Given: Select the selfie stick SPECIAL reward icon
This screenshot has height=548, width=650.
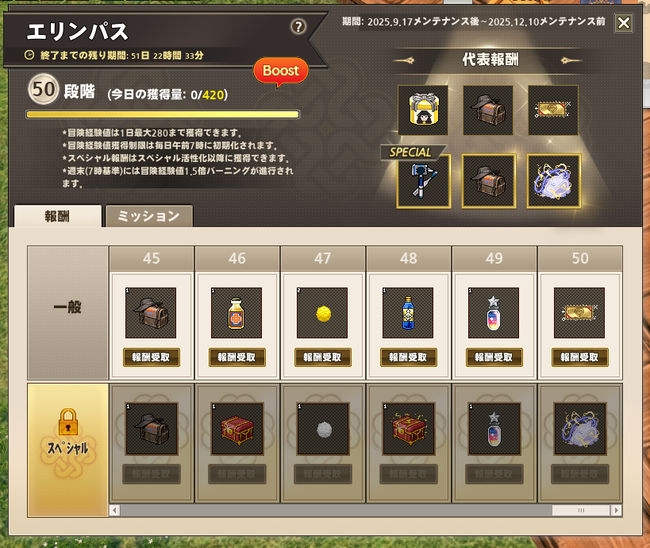Looking at the screenshot, I should pyautogui.click(x=424, y=181).
